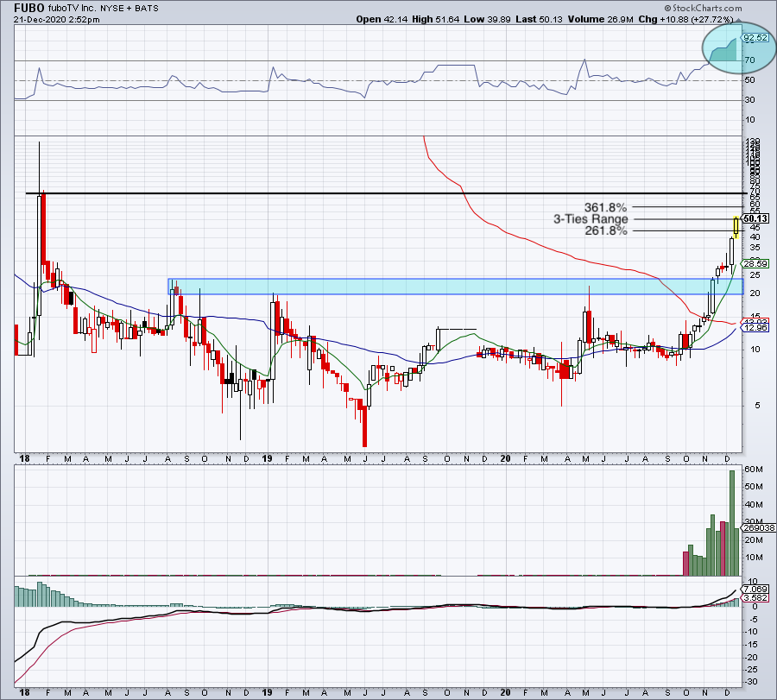Click the year 19 marker on time axis
777x700 pixels.
(x=268, y=458)
